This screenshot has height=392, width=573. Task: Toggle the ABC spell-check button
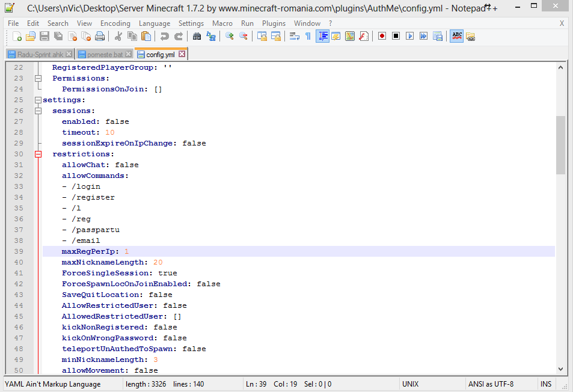[457, 36]
